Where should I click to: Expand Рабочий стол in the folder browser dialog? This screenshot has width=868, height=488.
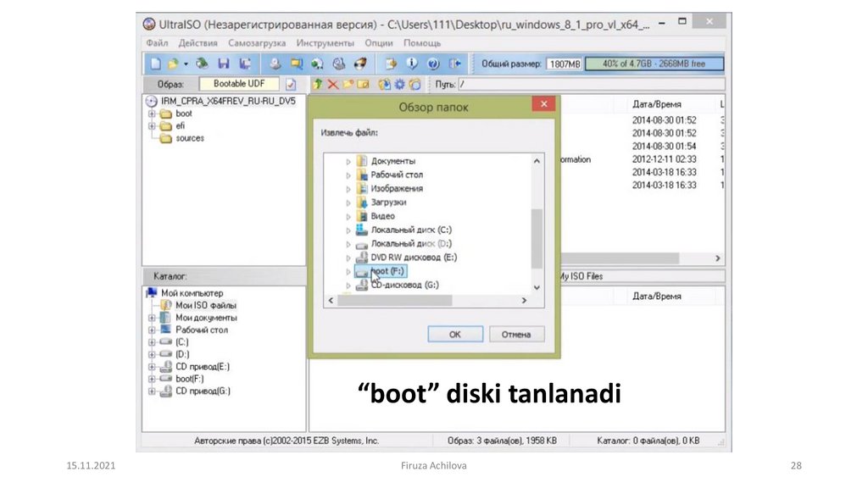[x=348, y=175]
